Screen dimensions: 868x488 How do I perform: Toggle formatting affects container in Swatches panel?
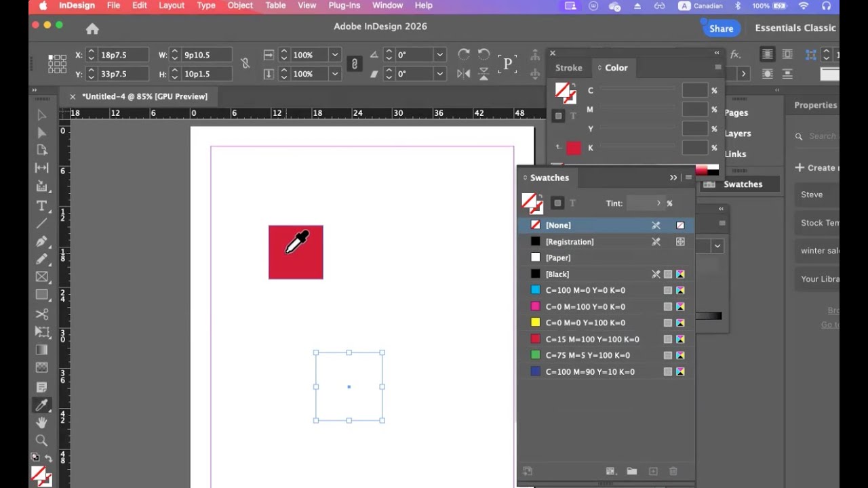pos(557,203)
